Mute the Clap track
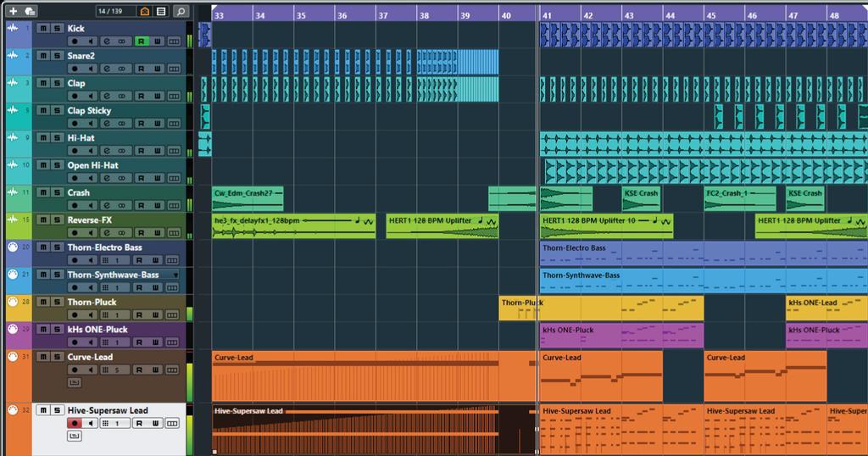 43,83
